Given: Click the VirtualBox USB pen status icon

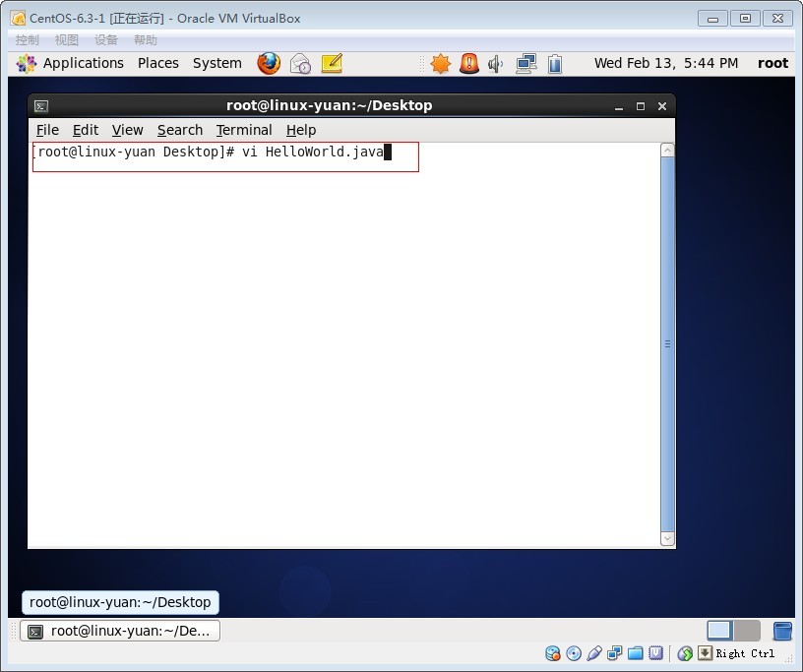Looking at the screenshot, I should (x=594, y=653).
